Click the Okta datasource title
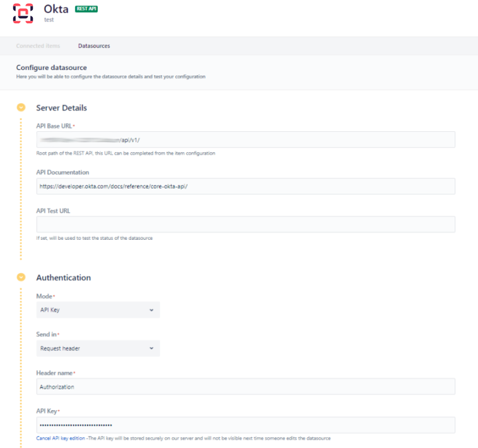The height and width of the screenshot is (448, 478). 56,9
